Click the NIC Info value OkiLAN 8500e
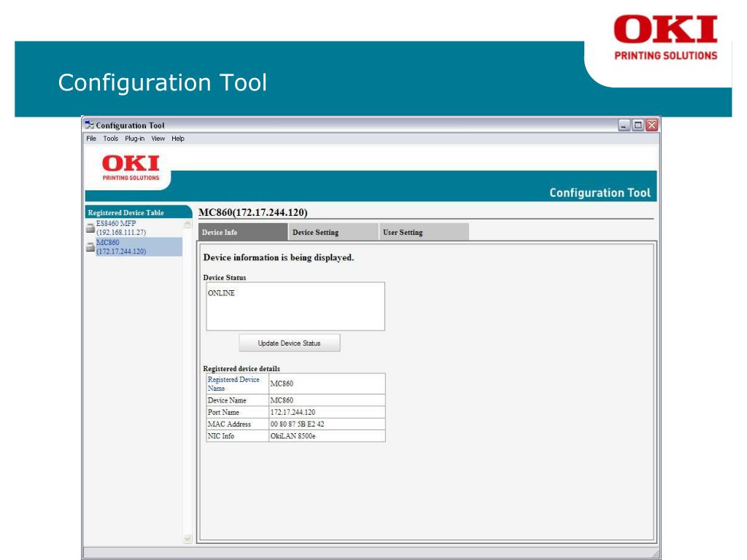747x560 pixels. [x=327, y=436]
